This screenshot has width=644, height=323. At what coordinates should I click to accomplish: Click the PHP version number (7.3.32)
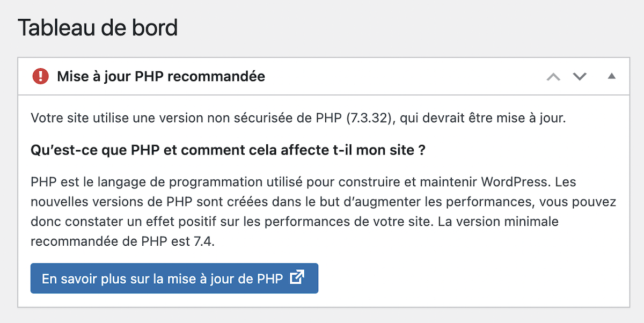[x=371, y=118]
